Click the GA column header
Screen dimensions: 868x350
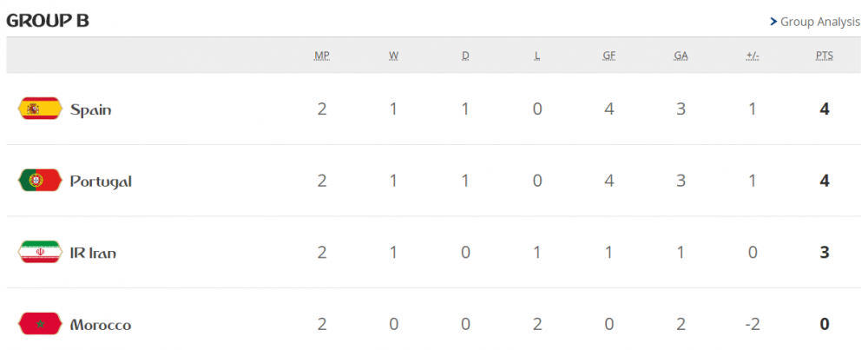(x=681, y=56)
